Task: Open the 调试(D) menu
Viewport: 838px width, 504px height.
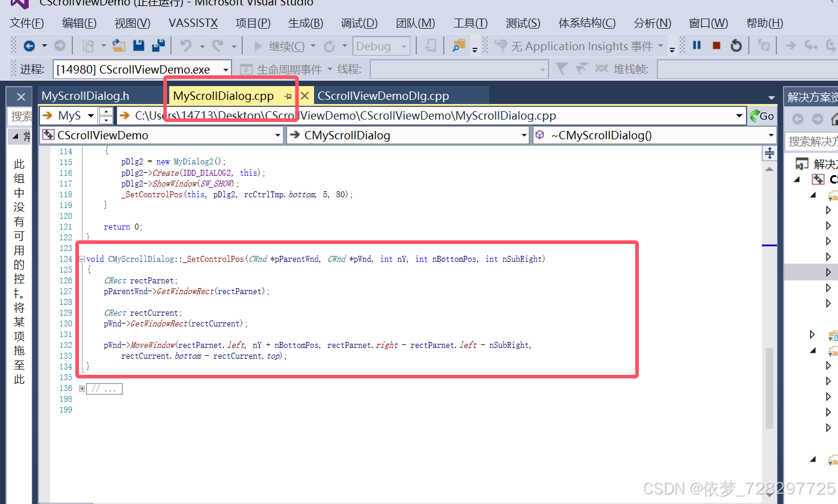Action: coord(359,23)
